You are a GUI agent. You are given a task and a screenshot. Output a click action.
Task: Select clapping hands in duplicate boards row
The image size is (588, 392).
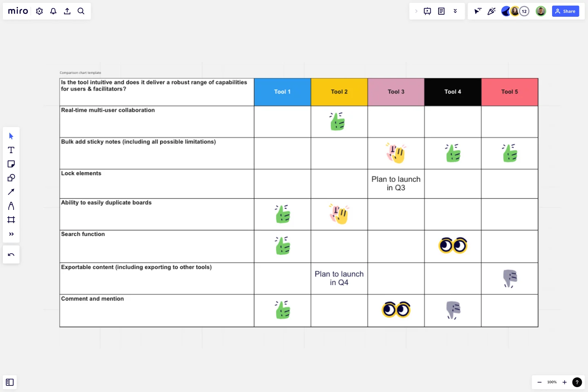(339, 214)
